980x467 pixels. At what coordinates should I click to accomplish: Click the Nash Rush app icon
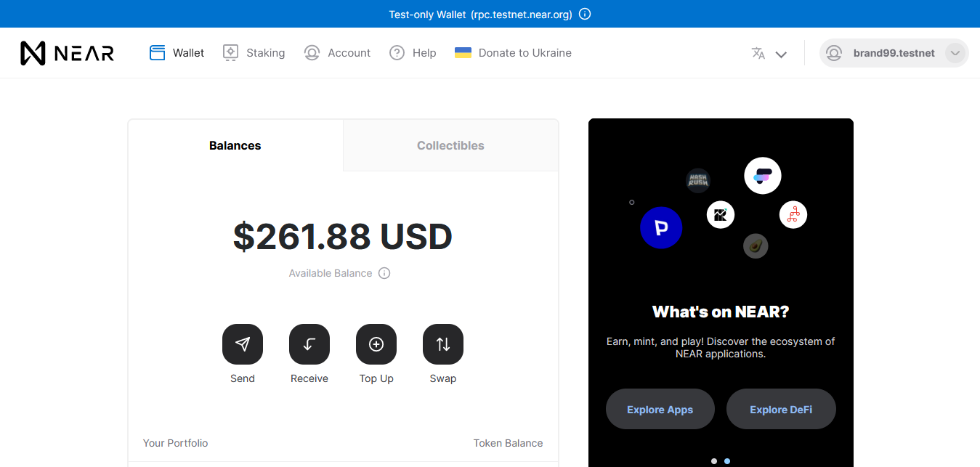698,180
